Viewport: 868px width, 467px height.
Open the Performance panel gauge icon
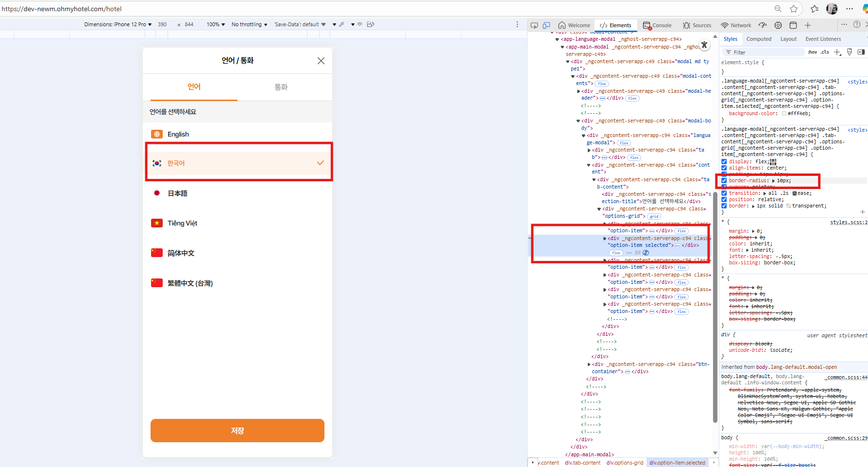763,25
